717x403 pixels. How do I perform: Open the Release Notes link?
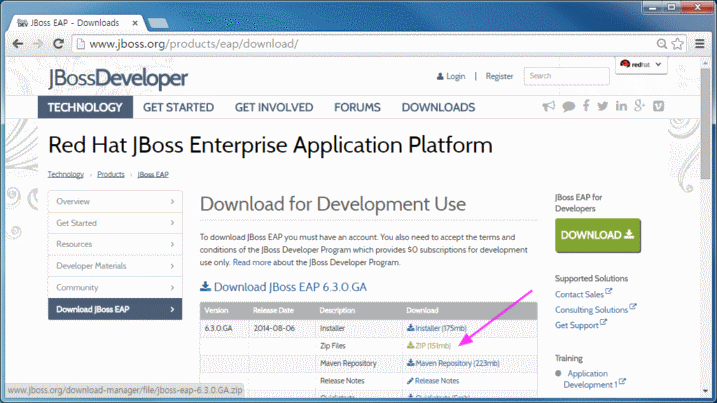point(433,381)
